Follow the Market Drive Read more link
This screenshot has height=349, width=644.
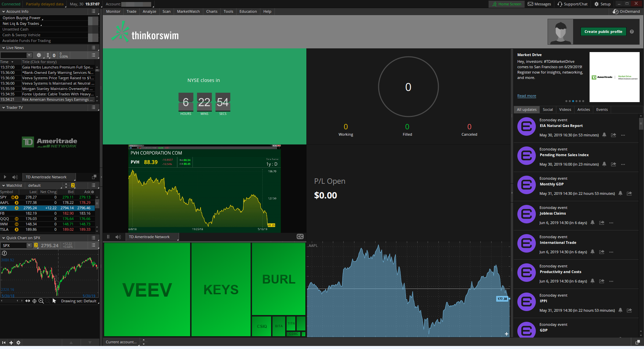click(x=526, y=96)
